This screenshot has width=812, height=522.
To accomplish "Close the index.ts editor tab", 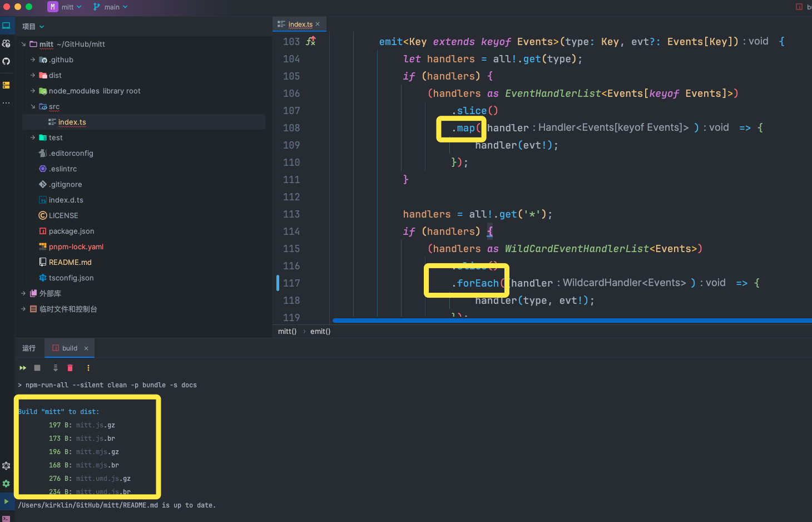I will click(x=318, y=24).
